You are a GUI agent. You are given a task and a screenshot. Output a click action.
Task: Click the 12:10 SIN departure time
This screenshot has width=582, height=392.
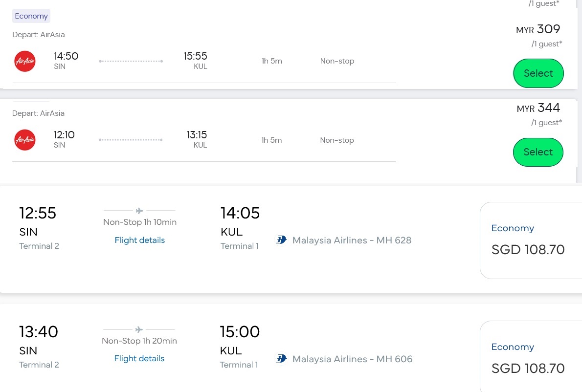(x=64, y=135)
